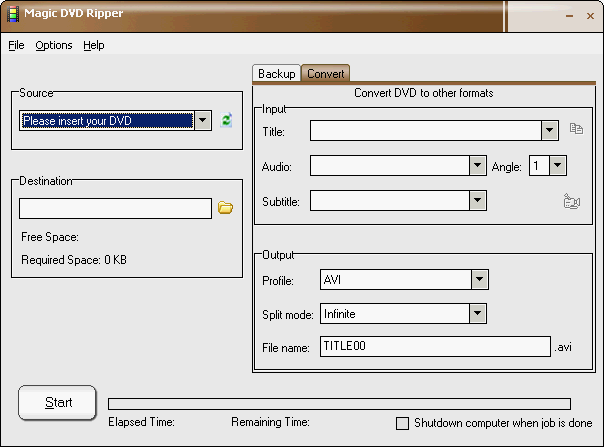
Task: Click the Start button
Action: click(57, 402)
